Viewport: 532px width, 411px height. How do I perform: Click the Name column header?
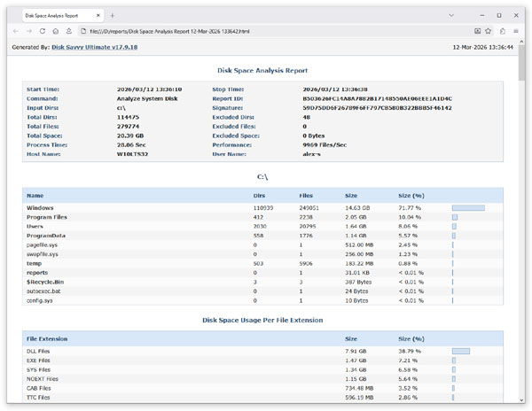[x=35, y=196]
